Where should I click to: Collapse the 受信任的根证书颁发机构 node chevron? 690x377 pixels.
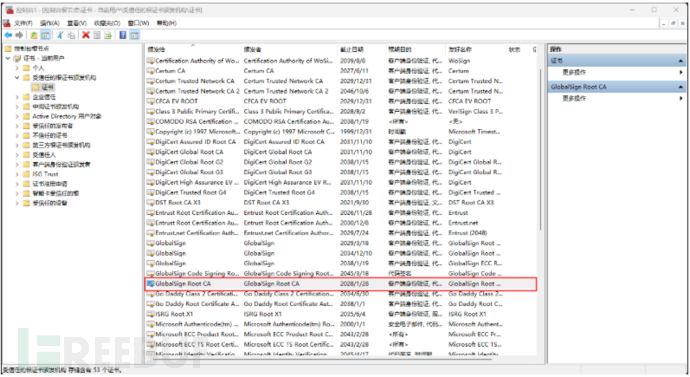coord(17,77)
